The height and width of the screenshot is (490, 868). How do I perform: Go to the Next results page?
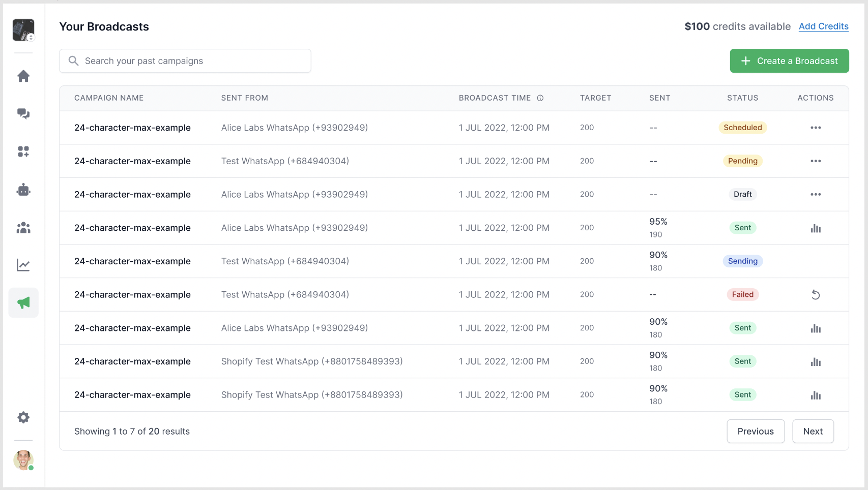(x=813, y=431)
